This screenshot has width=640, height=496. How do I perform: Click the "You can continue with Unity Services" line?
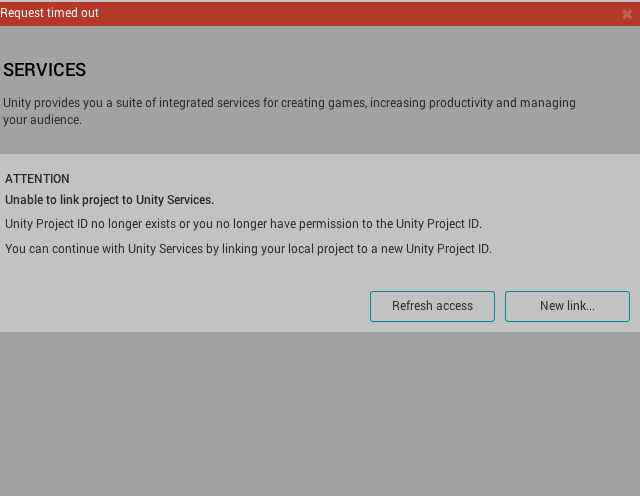point(248,249)
